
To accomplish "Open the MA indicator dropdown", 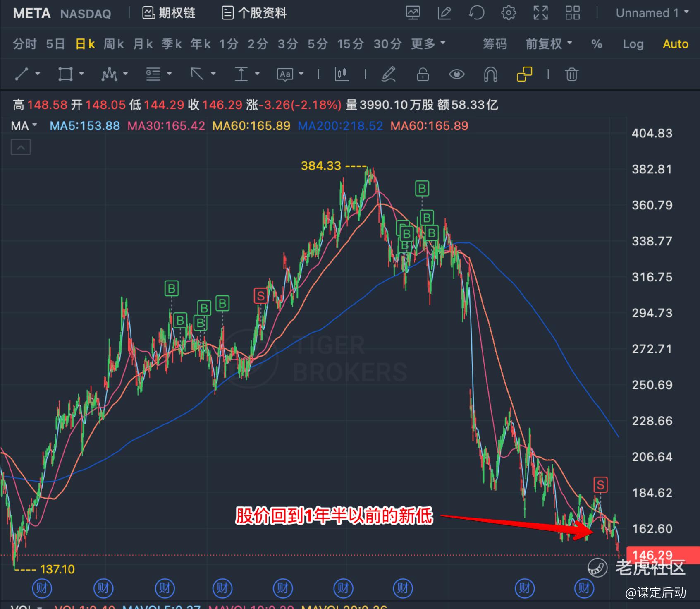I will [24, 125].
